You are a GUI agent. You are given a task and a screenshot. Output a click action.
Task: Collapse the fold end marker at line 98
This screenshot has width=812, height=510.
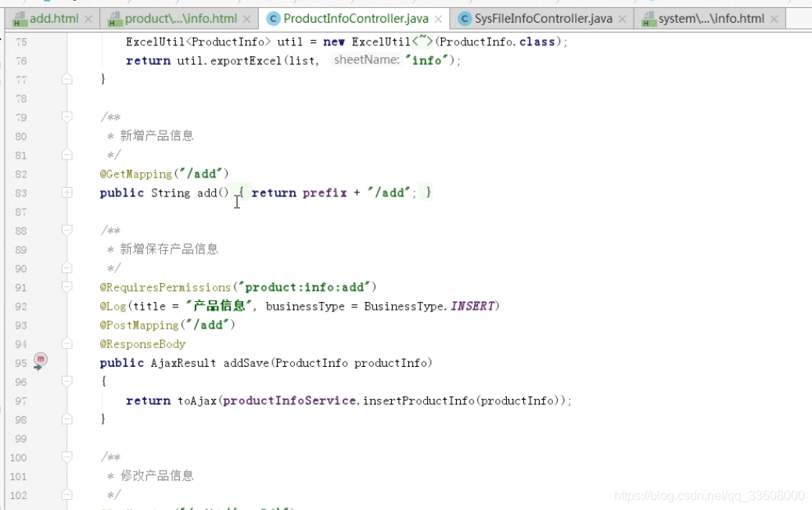click(66, 419)
